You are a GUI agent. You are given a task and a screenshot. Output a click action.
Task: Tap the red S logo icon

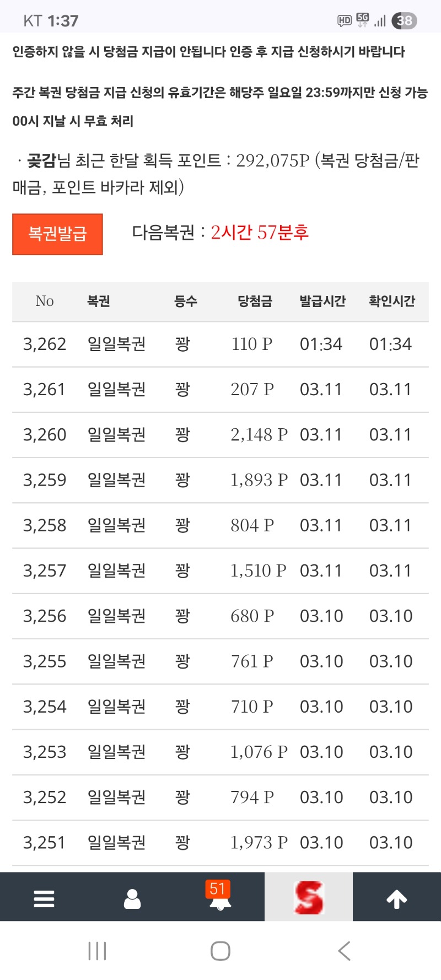pyautogui.click(x=309, y=897)
